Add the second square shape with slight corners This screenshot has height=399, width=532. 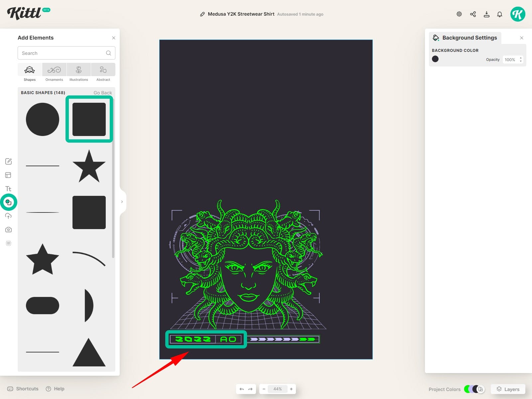pos(89,212)
